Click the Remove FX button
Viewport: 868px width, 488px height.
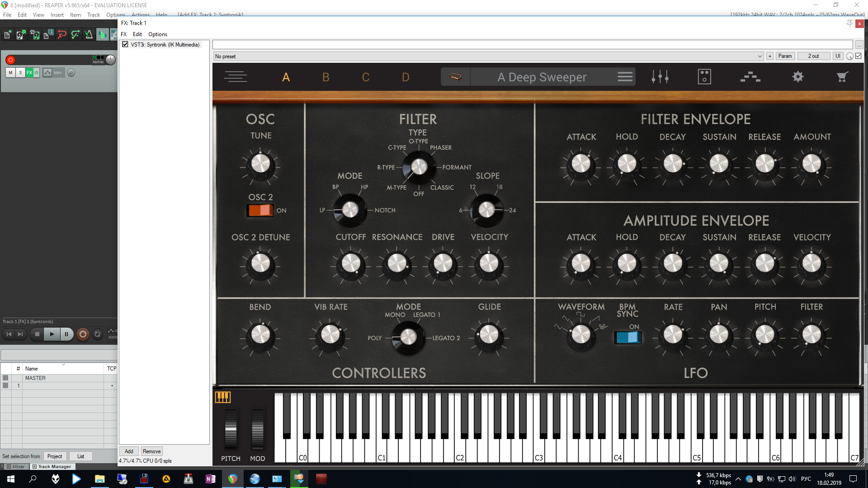151,451
